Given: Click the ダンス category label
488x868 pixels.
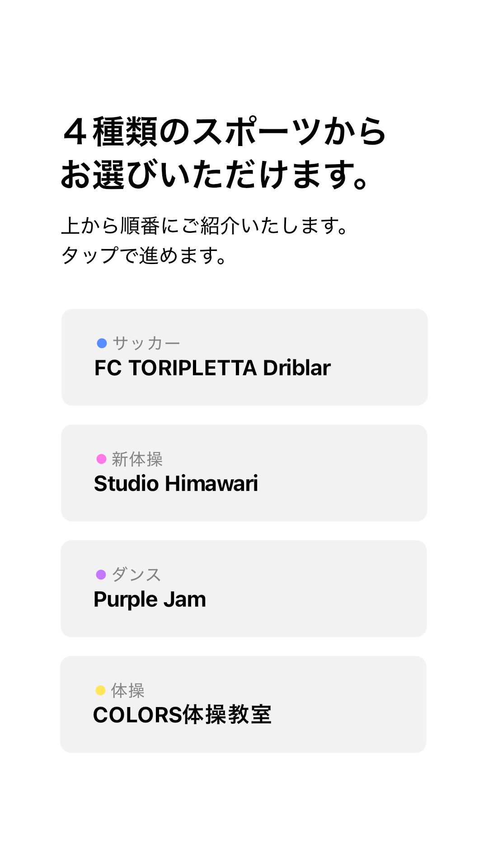Looking at the screenshot, I should click(136, 575).
